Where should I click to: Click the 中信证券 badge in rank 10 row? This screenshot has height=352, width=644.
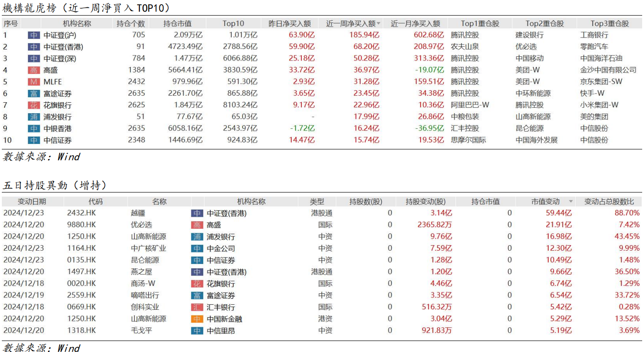click(33, 140)
